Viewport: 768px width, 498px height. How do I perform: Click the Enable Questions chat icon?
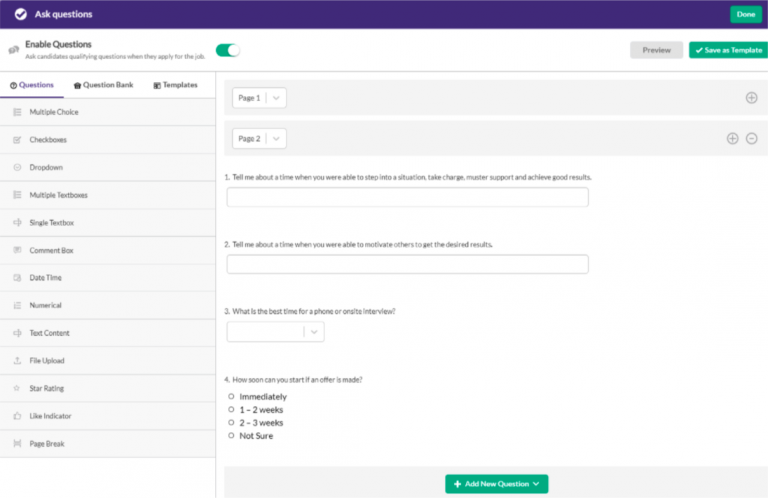pos(14,49)
